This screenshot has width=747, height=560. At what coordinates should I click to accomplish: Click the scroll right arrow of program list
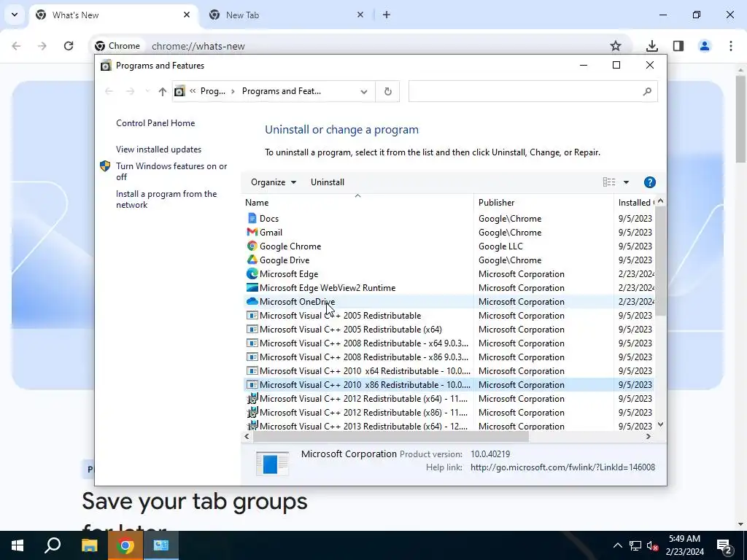[x=648, y=436]
